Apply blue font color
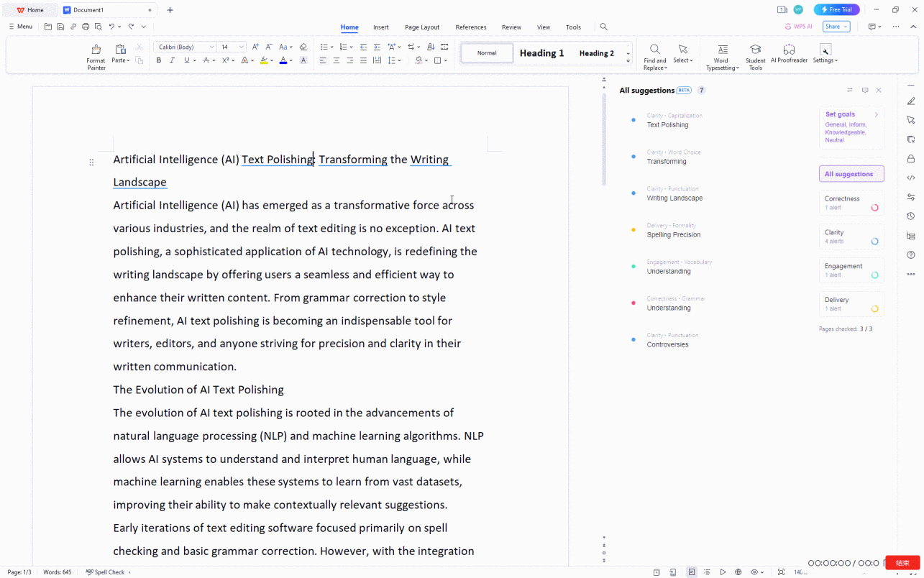Image resolution: width=924 pixels, height=578 pixels. tap(283, 60)
